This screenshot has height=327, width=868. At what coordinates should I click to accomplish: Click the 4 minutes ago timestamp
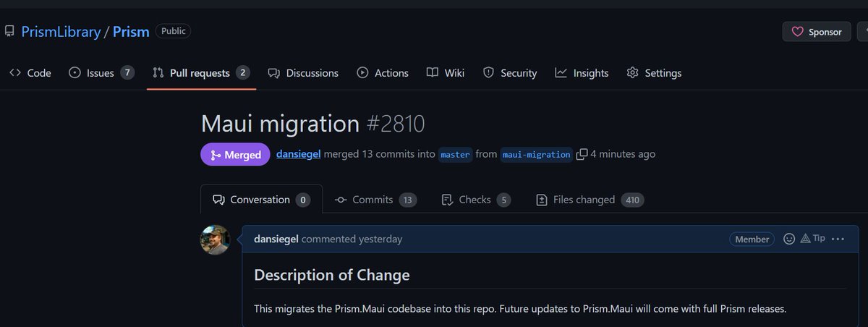623,154
